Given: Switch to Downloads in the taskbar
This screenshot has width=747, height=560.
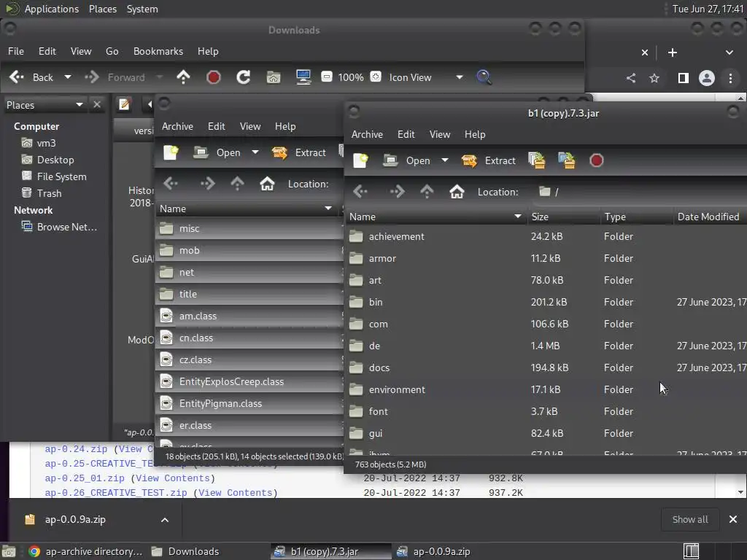Looking at the screenshot, I should (x=185, y=551).
